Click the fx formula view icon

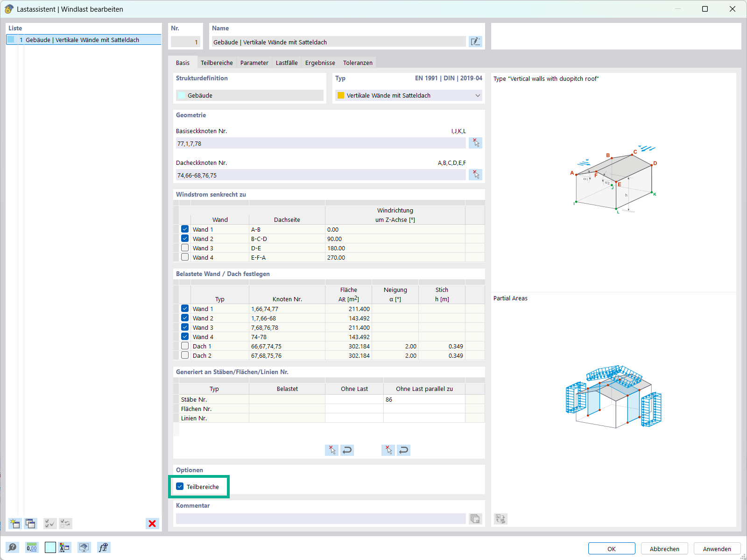click(103, 547)
